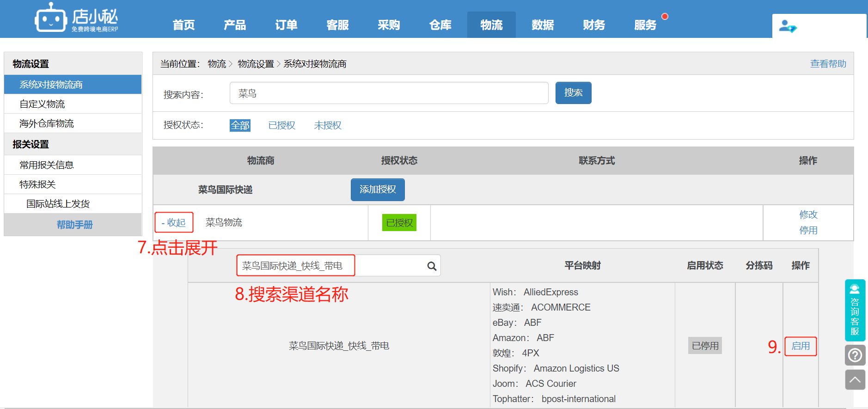Screen dimensions: 868x409
Task: Focus the 搜索内容 input field
Action: [x=389, y=93]
